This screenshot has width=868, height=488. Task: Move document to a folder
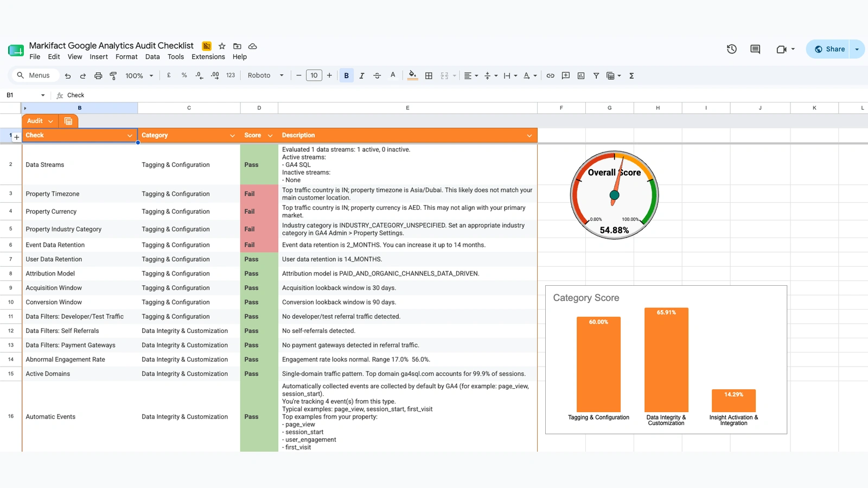coord(237,46)
